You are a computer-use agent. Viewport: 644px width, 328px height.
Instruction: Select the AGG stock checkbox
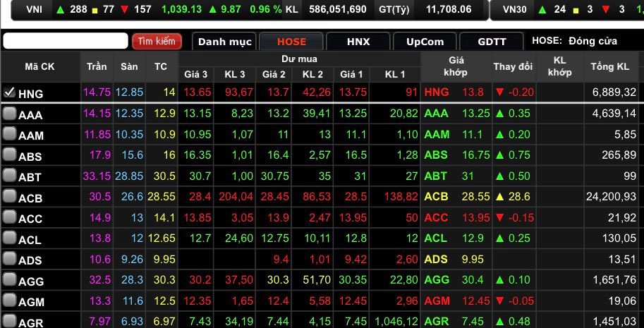pos(9,280)
